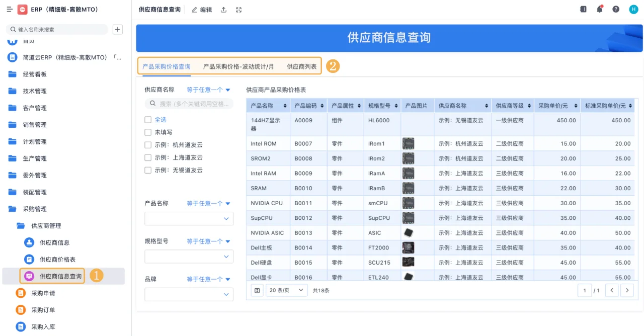Go to next page with the right arrow

point(627,290)
